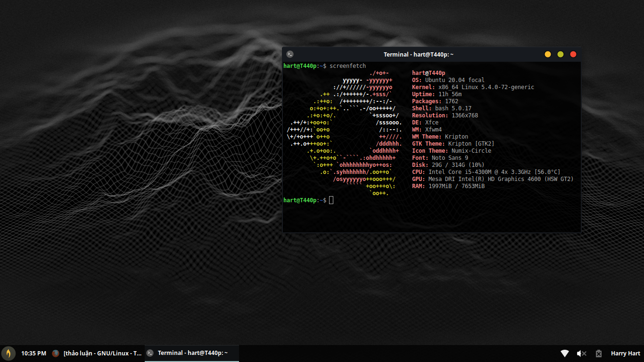Click the "CPU: Intel Core i5-4300M" line

pos(486,172)
